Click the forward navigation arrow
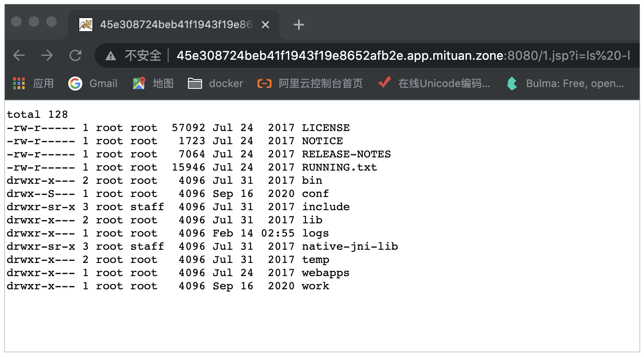 (x=47, y=55)
